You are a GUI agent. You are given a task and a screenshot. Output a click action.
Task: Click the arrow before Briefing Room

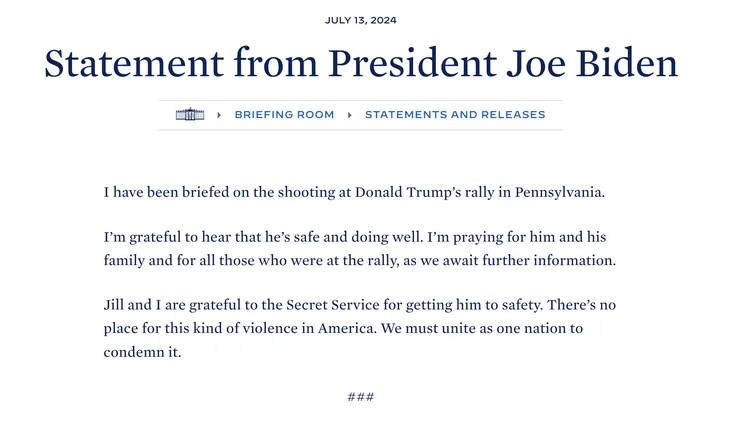point(219,115)
